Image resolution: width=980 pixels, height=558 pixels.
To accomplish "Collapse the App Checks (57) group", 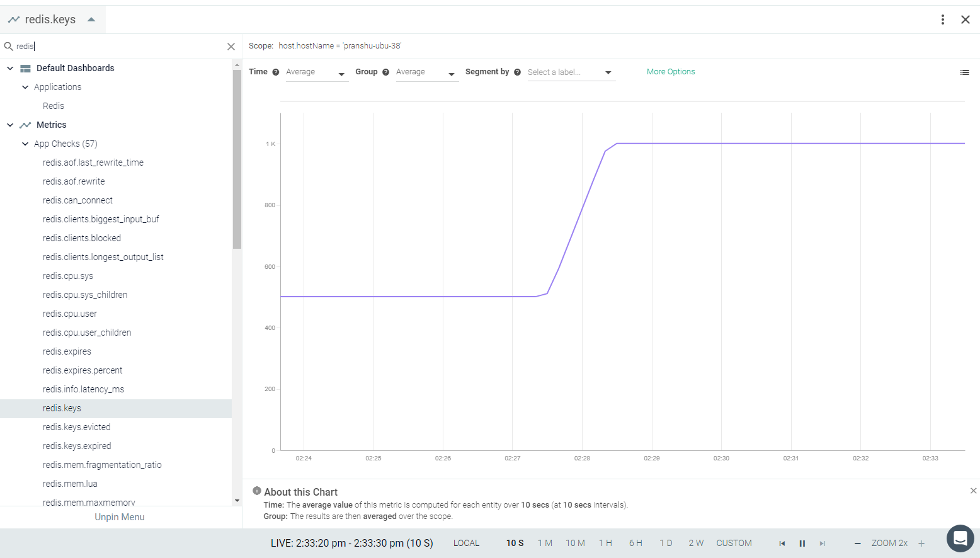I will (x=25, y=144).
